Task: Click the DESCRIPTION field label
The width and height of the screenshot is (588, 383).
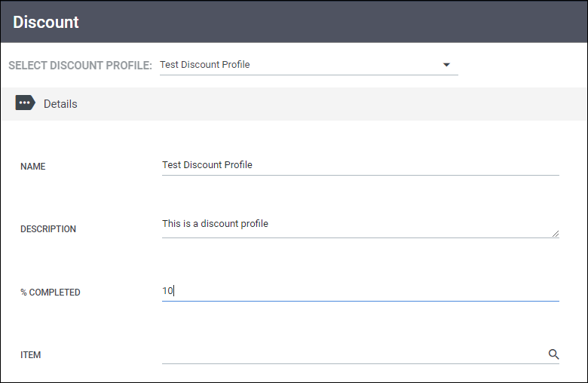Action: (48, 229)
